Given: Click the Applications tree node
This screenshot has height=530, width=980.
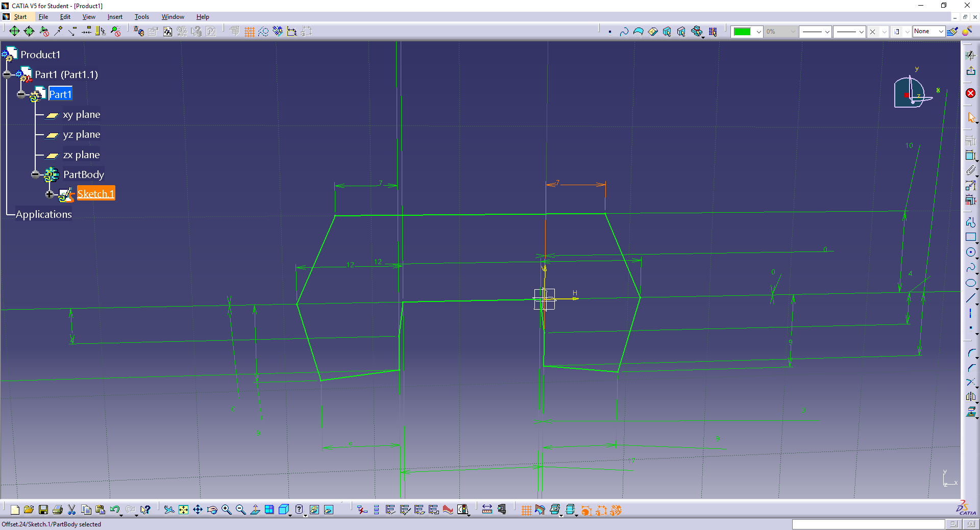Looking at the screenshot, I should click(x=44, y=214).
